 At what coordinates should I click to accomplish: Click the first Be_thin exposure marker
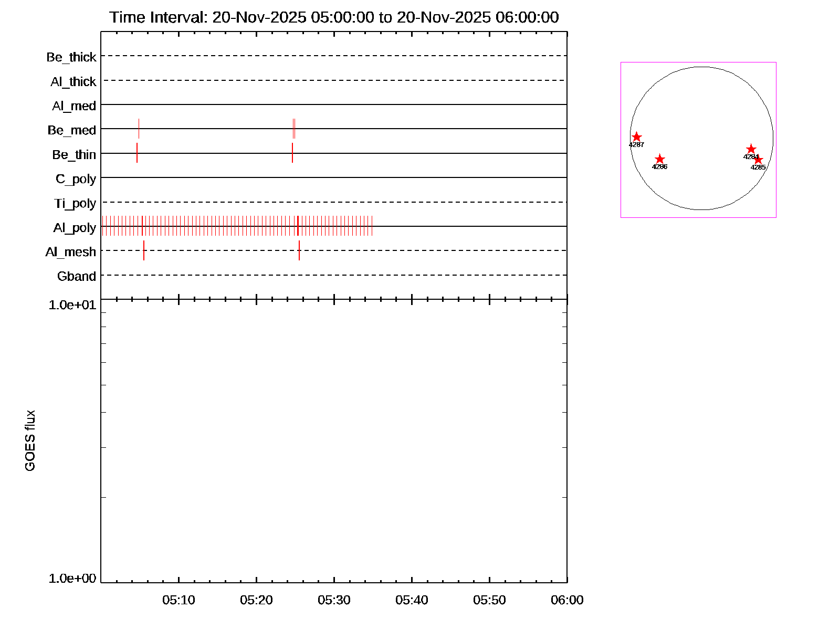click(137, 153)
